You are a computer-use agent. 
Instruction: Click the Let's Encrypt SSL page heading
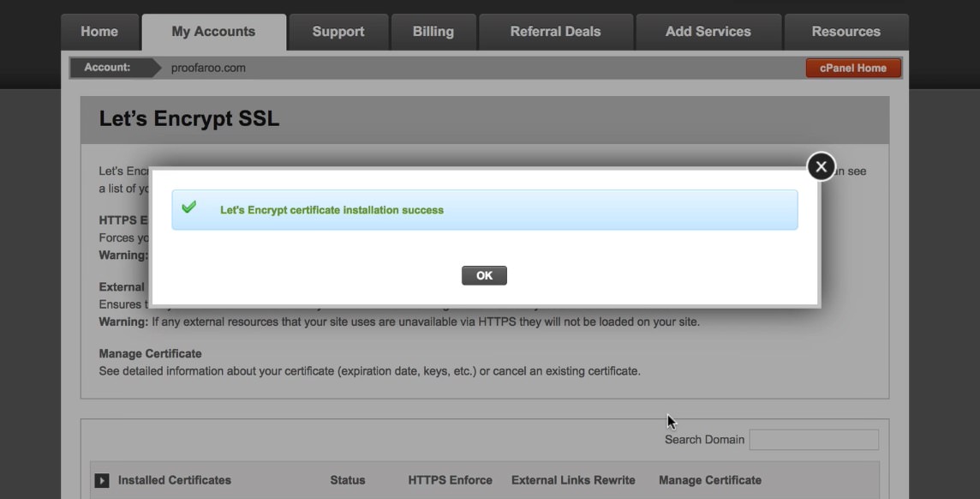pos(188,119)
